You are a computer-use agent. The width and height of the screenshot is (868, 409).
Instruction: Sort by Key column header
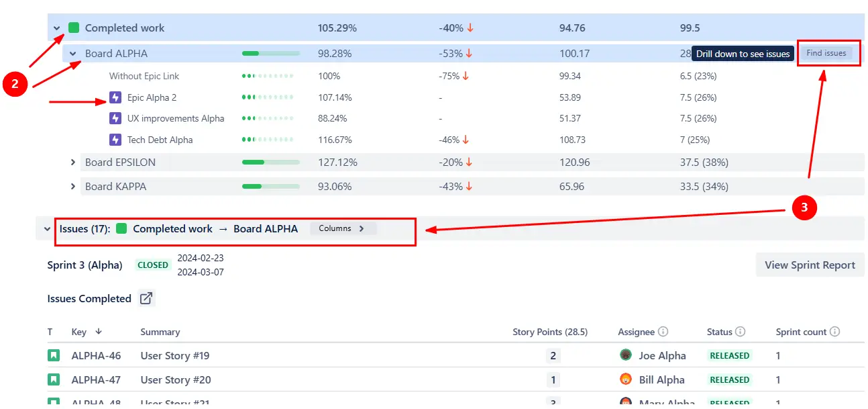(x=79, y=332)
